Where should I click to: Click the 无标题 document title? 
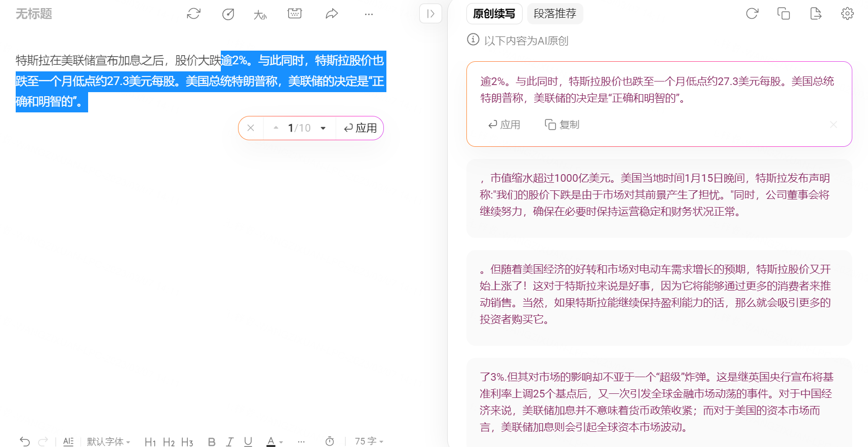click(x=34, y=14)
